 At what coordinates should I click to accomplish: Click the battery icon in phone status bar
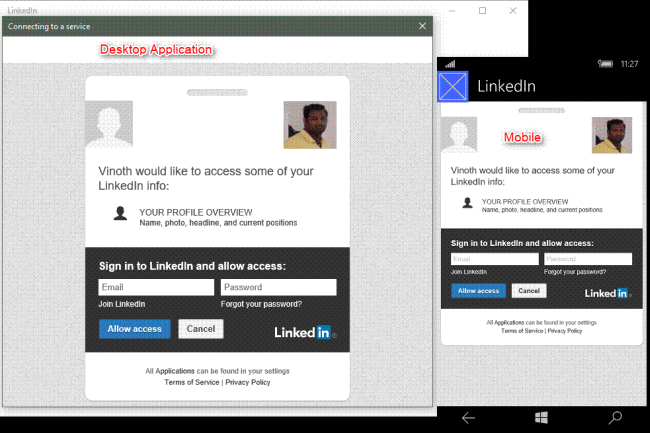(605, 63)
